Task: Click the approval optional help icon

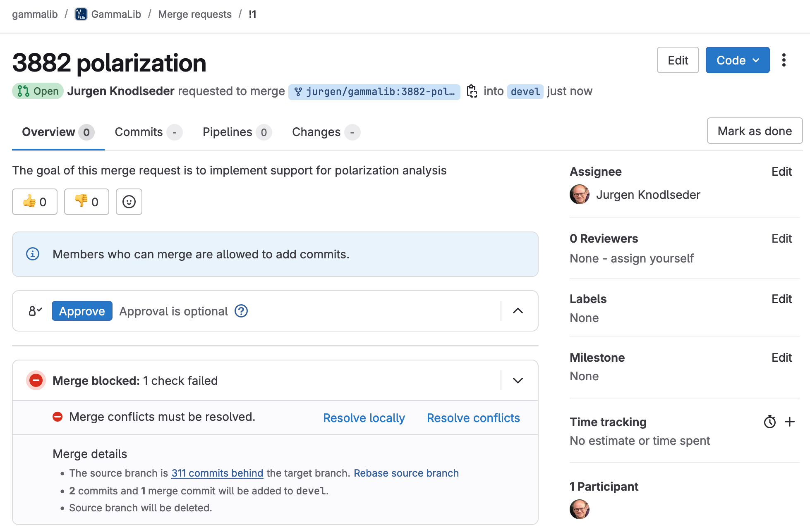Action: [241, 311]
